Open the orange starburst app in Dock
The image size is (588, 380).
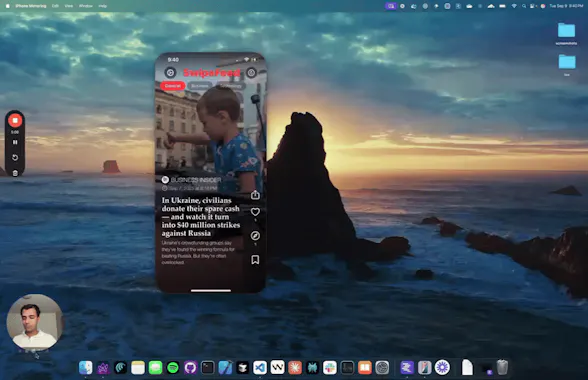click(x=295, y=368)
